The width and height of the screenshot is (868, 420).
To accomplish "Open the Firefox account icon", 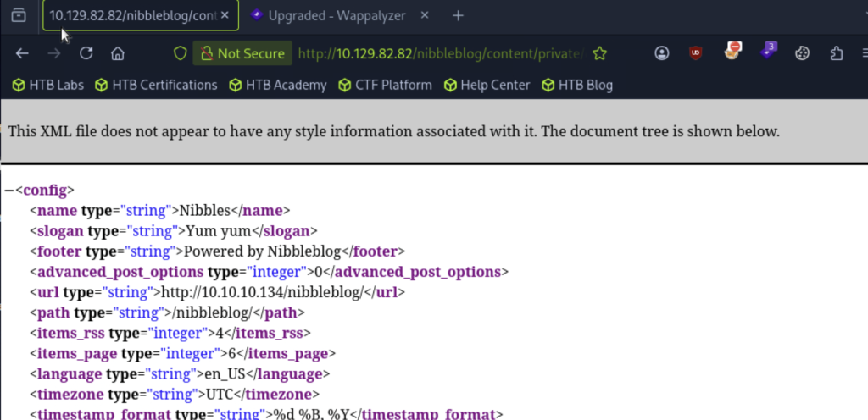I will [x=661, y=53].
